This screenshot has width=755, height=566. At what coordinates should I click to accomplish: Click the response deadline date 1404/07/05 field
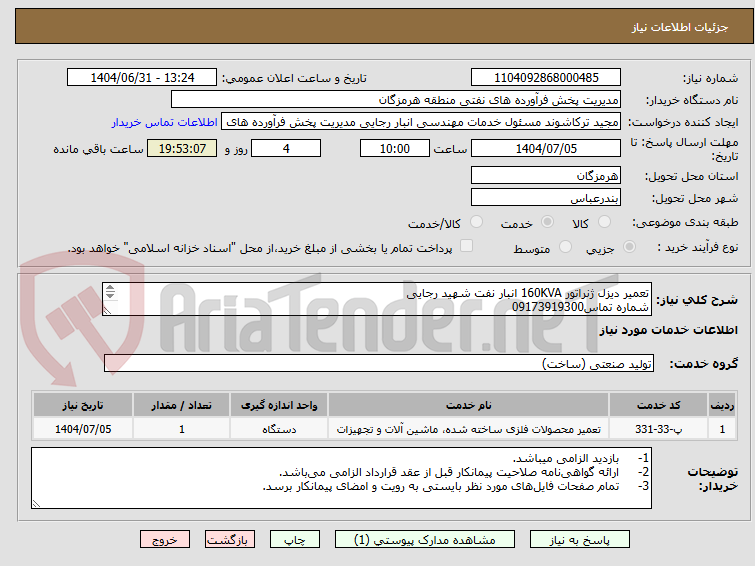tap(546, 148)
